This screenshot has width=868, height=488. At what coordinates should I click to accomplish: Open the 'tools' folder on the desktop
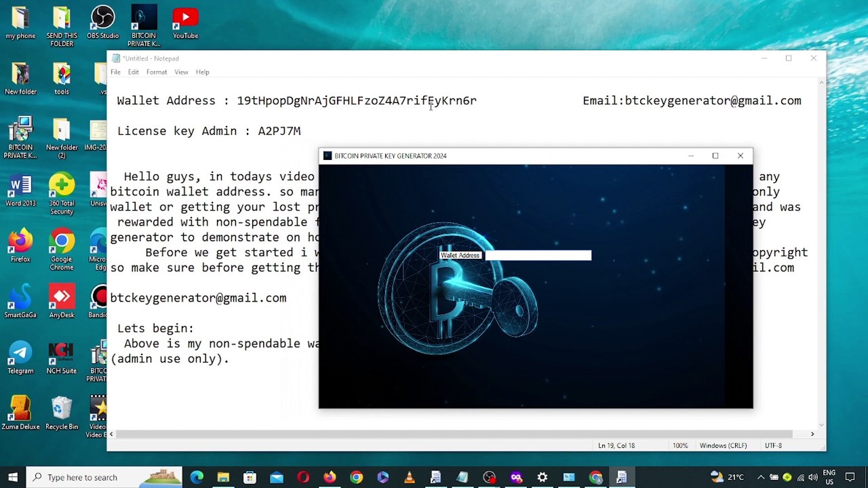(62, 79)
